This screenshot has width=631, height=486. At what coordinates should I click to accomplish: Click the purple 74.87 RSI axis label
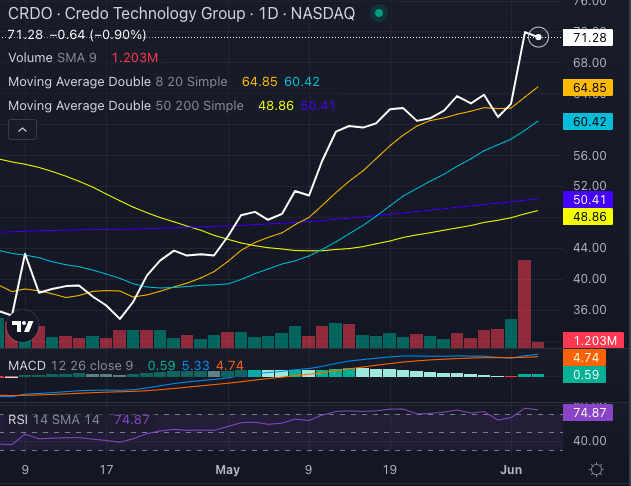pos(588,412)
